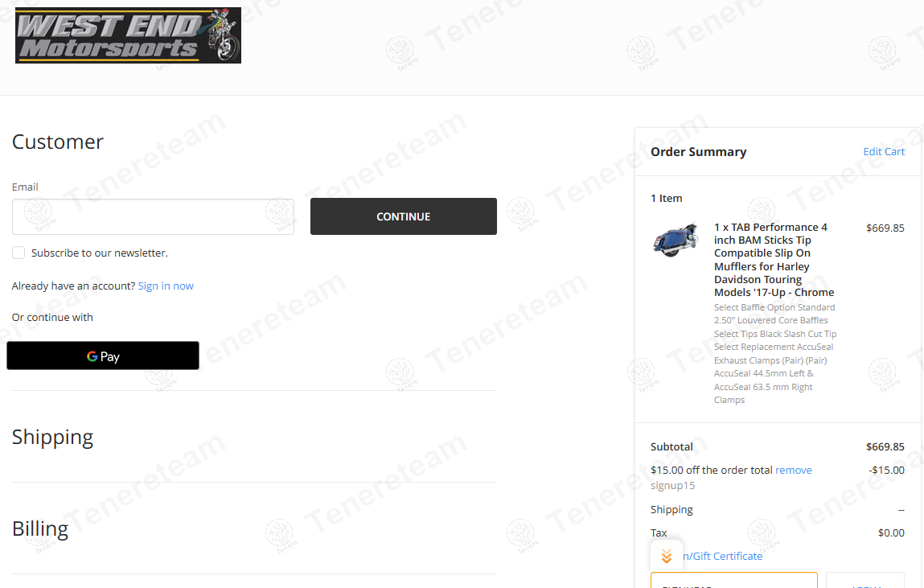Click the orange double-chevron scroll down icon

coord(667,556)
